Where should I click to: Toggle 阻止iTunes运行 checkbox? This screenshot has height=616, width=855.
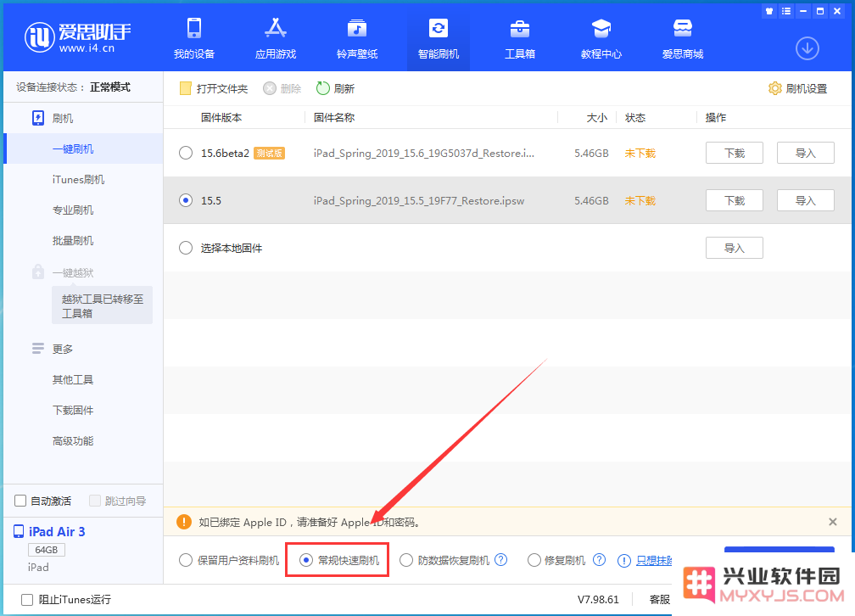pos(27,600)
